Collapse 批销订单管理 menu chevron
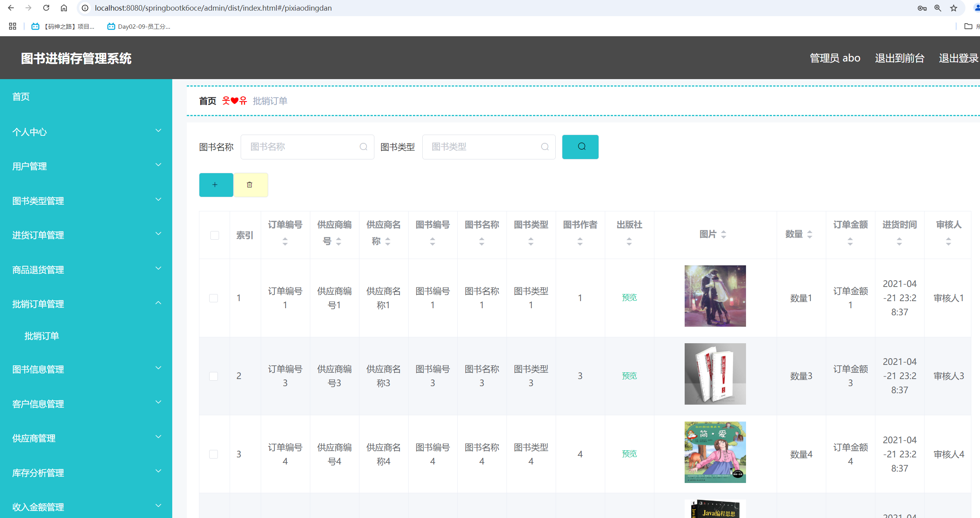The image size is (980, 518). tap(158, 303)
